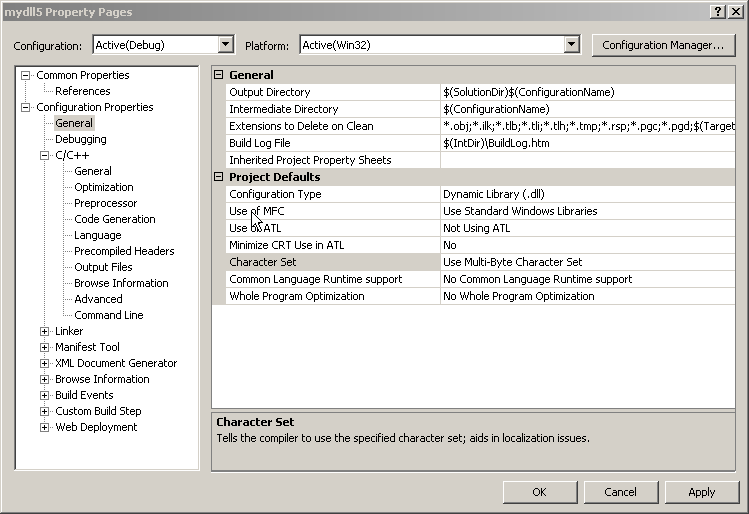749x514 pixels.
Task: Select the Build Events label
Action: pos(84,395)
